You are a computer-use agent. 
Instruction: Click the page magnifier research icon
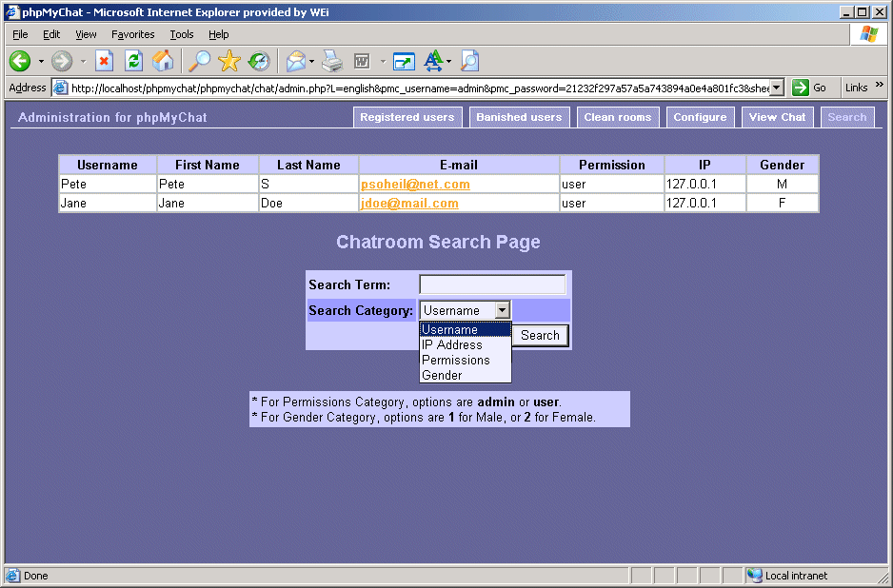point(469,61)
